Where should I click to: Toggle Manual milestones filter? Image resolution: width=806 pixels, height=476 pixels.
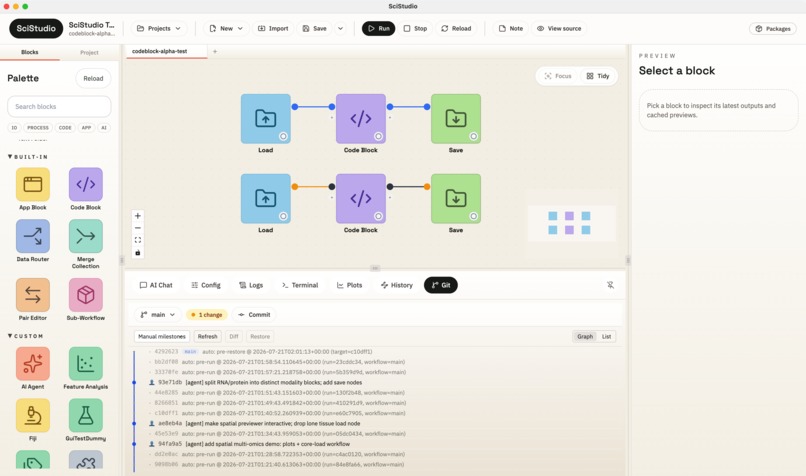pos(162,336)
